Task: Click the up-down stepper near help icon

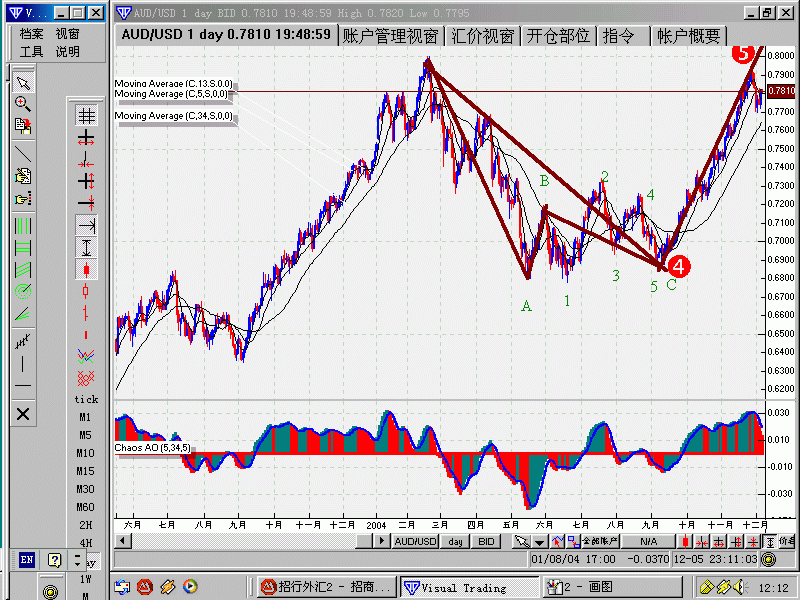Action: click(x=77, y=560)
